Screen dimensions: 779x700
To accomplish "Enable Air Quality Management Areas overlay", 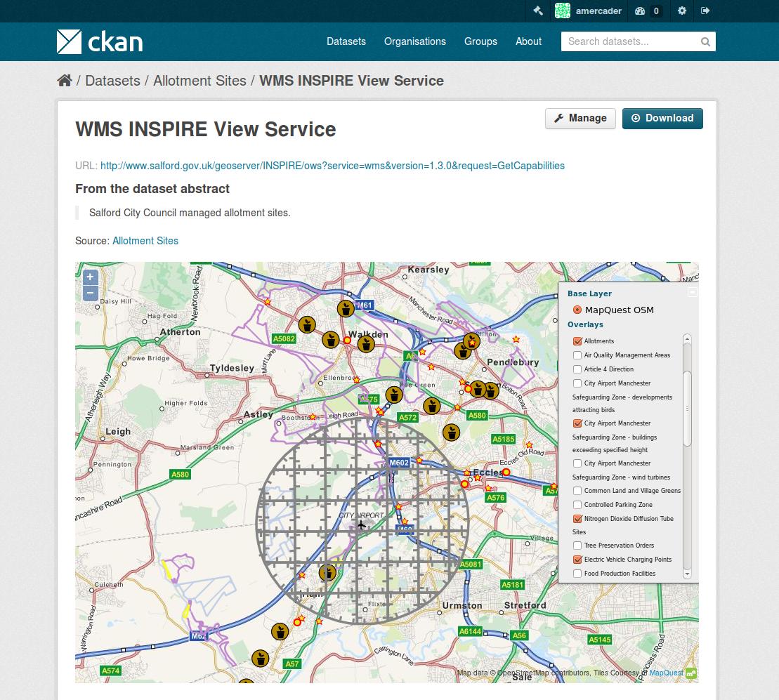I will pos(577,355).
